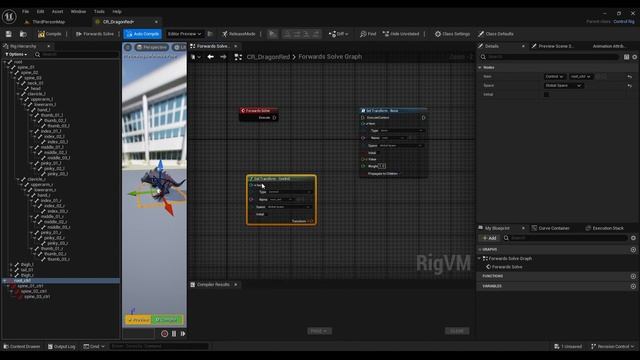This screenshot has width=640, height=360.
Task: Pause the preview viewport playback
Action: click(174, 333)
